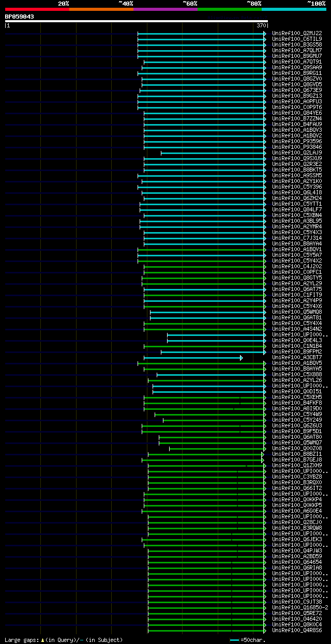Screen dimensions: 331x644
Task: Click the UniRef100_P93596 hit label
Action: pos(297,141)
